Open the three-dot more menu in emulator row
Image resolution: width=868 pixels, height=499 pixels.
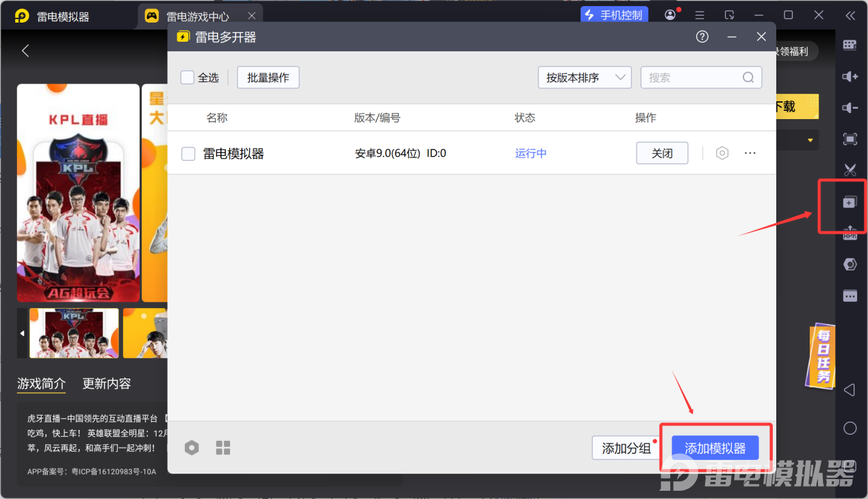(x=750, y=153)
